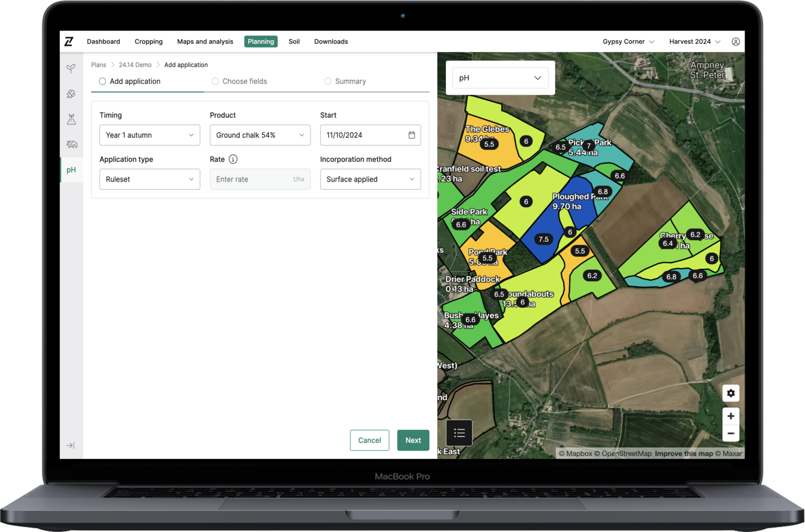805x532 pixels.
Task: Select the soil analysis flask icon
Action: click(71, 119)
